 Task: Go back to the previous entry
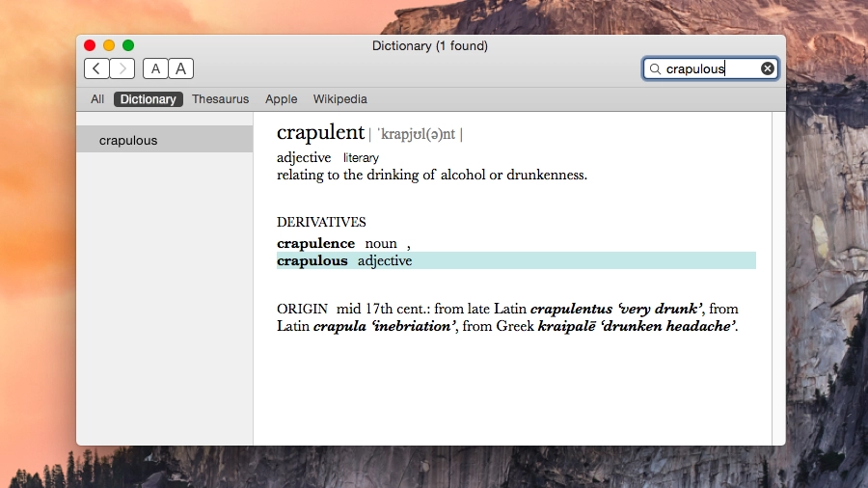[x=96, y=68]
